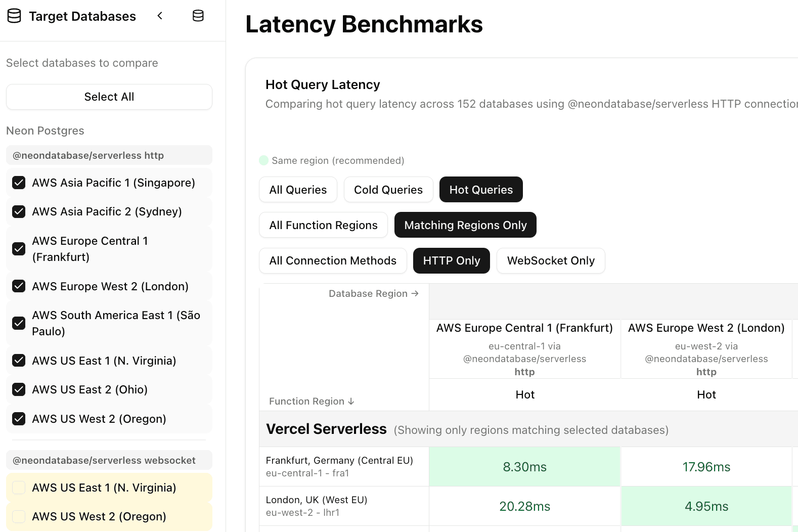The image size is (798, 532).
Task: Enable websocket AWS US West 2 (Oregon)
Action: click(19, 516)
